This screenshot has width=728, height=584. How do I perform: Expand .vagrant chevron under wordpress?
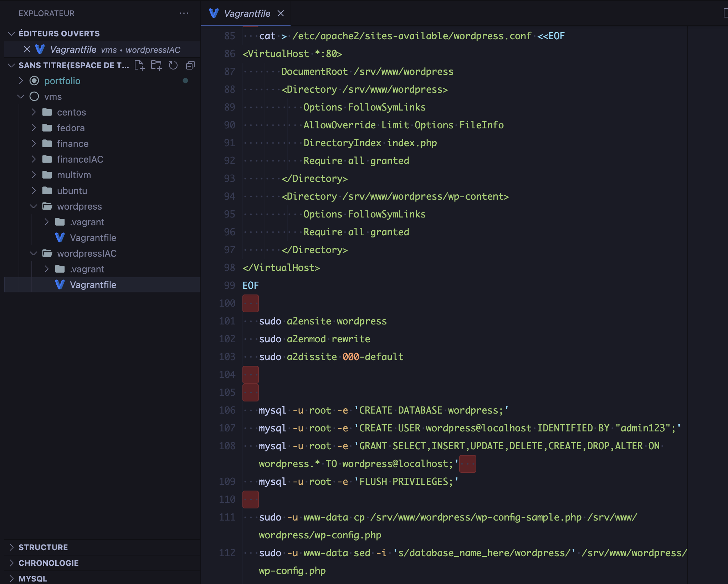pyautogui.click(x=46, y=222)
